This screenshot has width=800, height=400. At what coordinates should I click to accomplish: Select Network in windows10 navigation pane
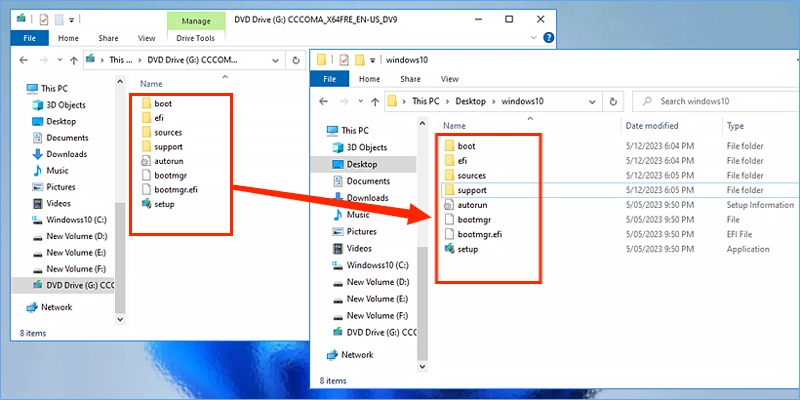coord(351,355)
